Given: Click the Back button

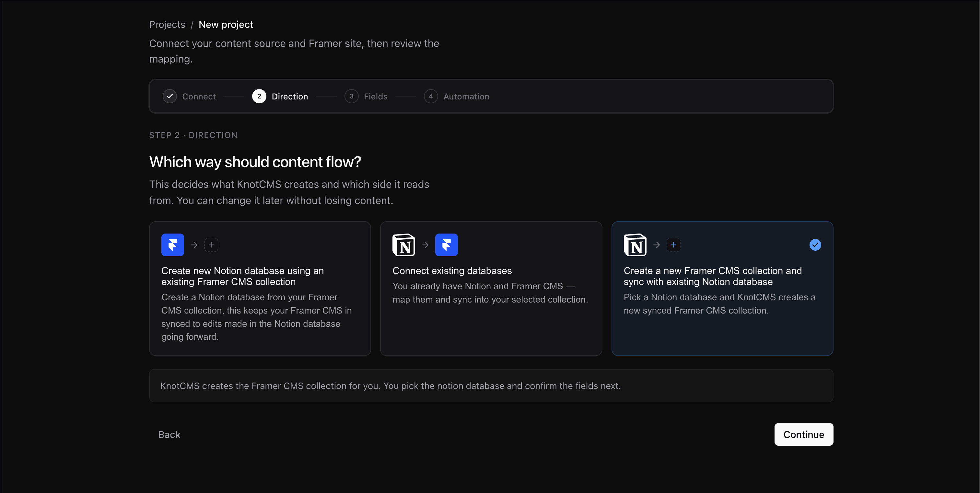Looking at the screenshot, I should [x=169, y=434].
